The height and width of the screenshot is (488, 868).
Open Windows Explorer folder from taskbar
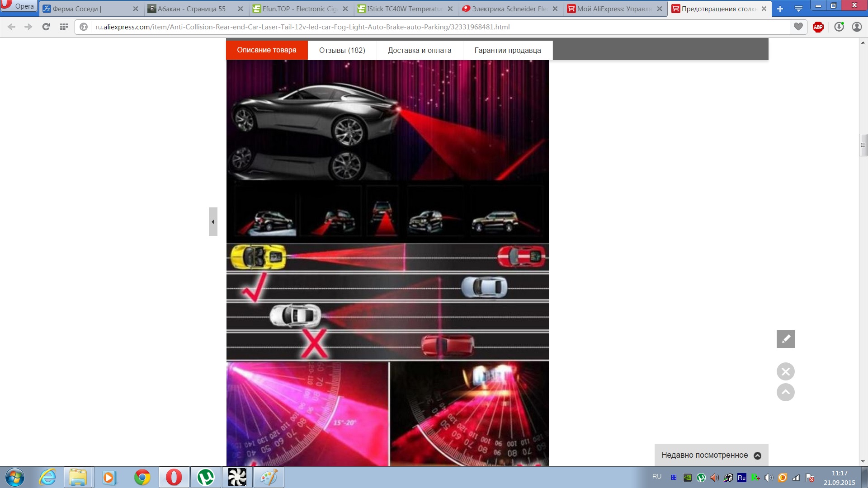pyautogui.click(x=78, y=477)
